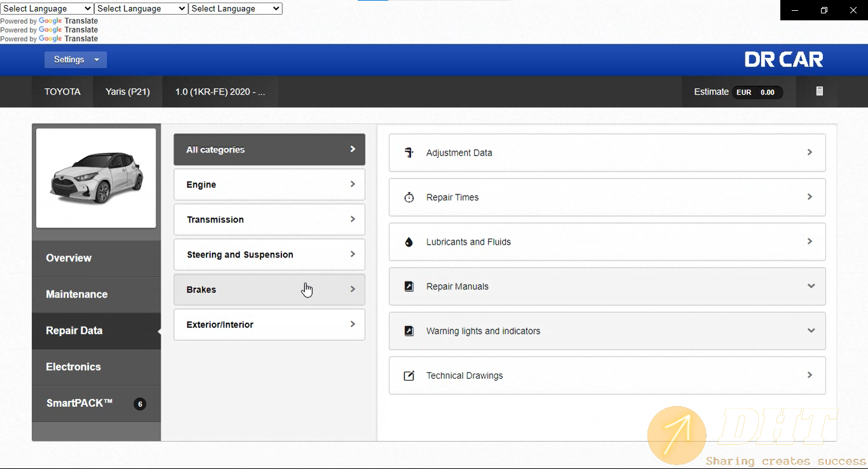
Task: Close the application window
Action: point(853,10)
